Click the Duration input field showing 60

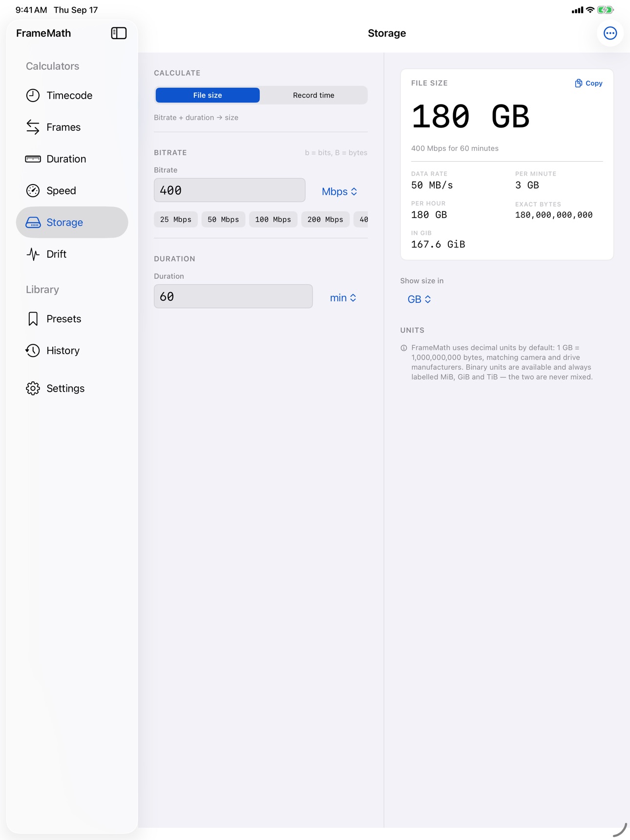(x=233, y=296)
